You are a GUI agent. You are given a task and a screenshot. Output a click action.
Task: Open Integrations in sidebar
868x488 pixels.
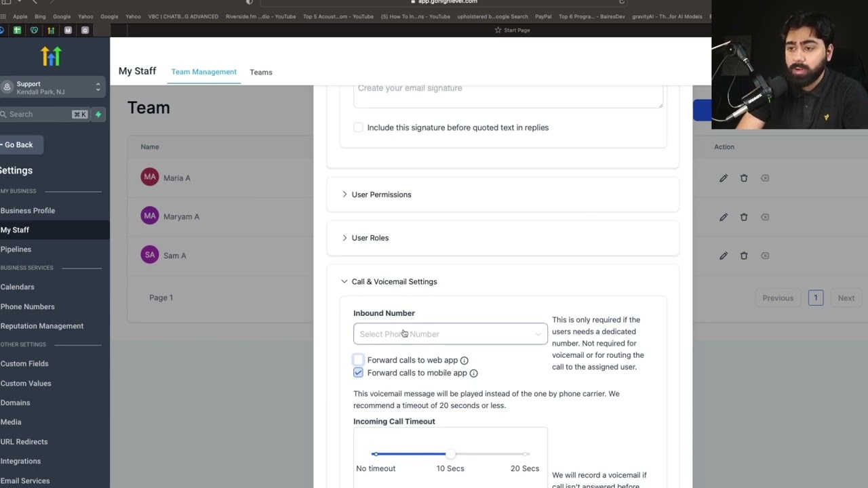(20, 462)
